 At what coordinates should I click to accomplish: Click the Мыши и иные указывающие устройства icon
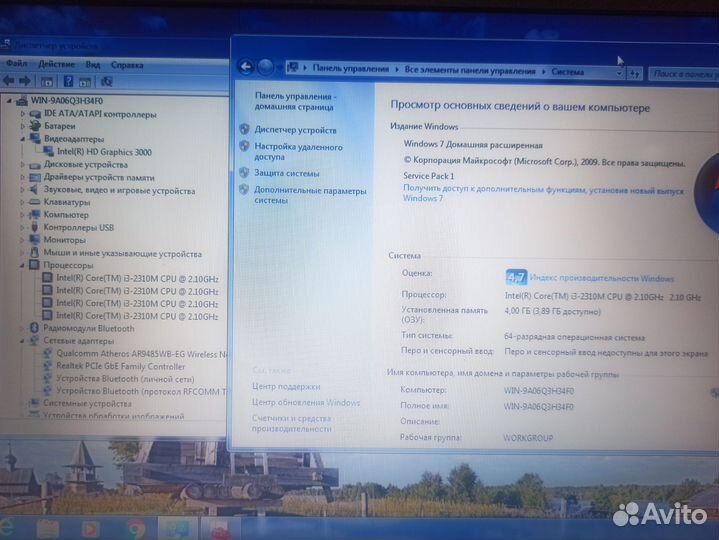34,252
